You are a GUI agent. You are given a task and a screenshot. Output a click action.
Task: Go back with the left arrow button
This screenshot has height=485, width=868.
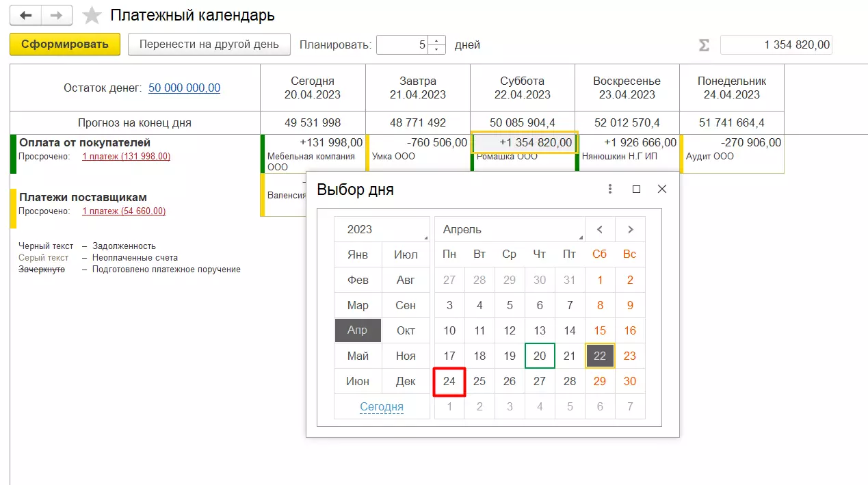tap(26, 15)
